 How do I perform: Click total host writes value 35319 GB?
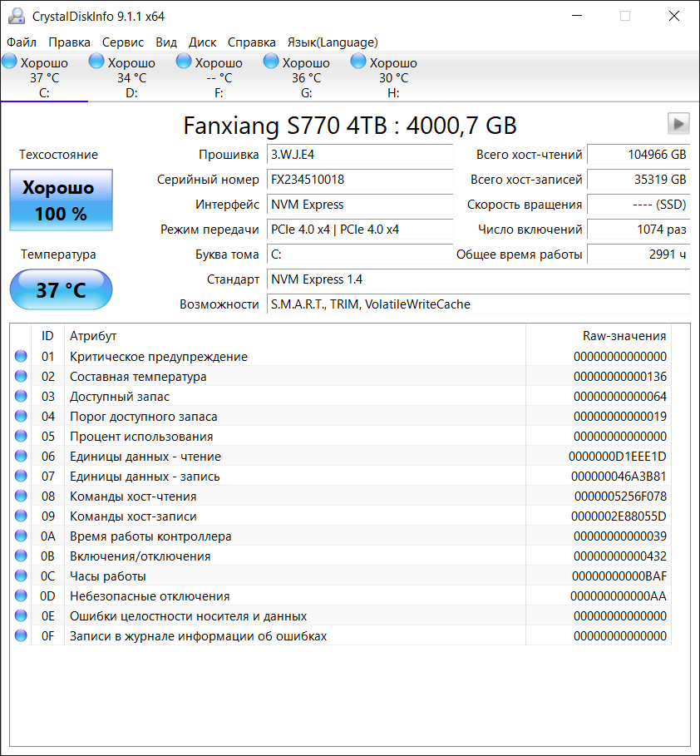click(638, 180)
